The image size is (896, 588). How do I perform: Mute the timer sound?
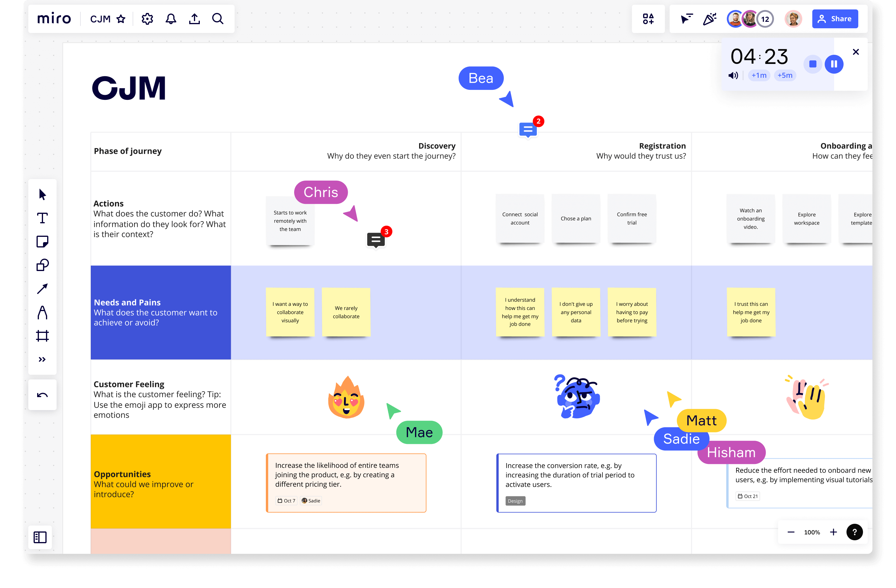tap(733, 76)
